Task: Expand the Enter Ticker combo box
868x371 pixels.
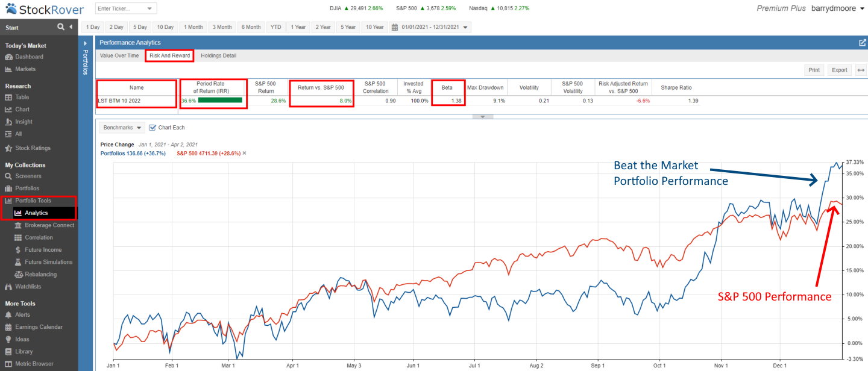Action: [151, 8]
